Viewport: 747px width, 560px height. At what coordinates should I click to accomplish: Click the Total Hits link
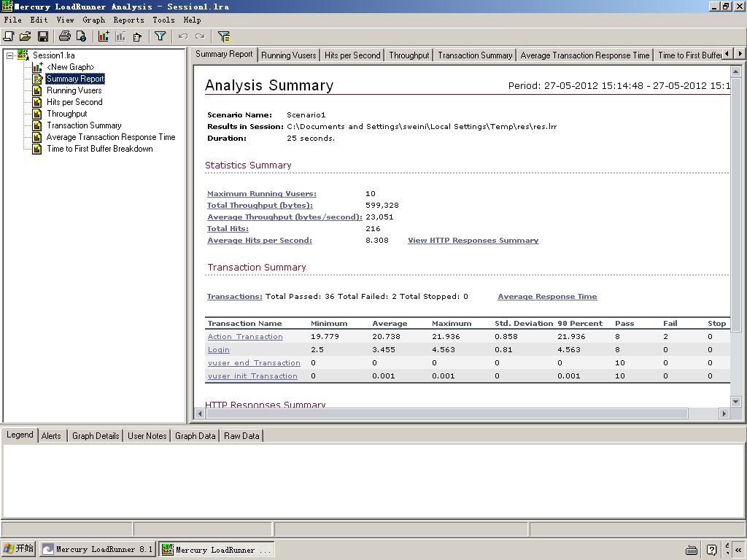coord(228,228)
